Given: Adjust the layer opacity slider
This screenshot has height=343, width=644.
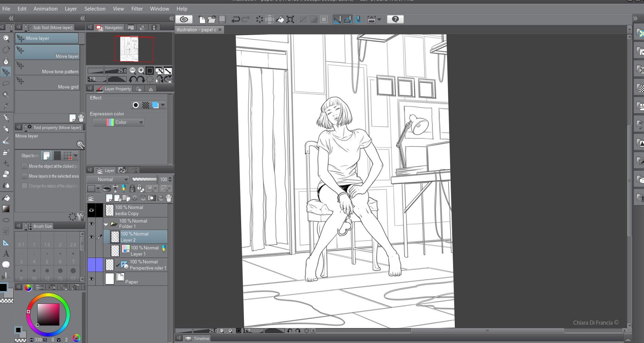Looking at the screenshot, I should point(144,179).
